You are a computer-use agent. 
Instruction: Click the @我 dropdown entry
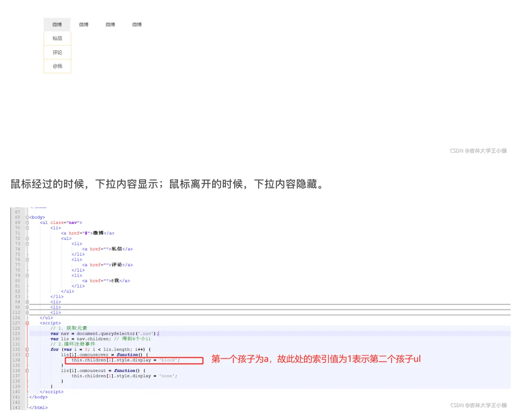click(x=57, y=66)
